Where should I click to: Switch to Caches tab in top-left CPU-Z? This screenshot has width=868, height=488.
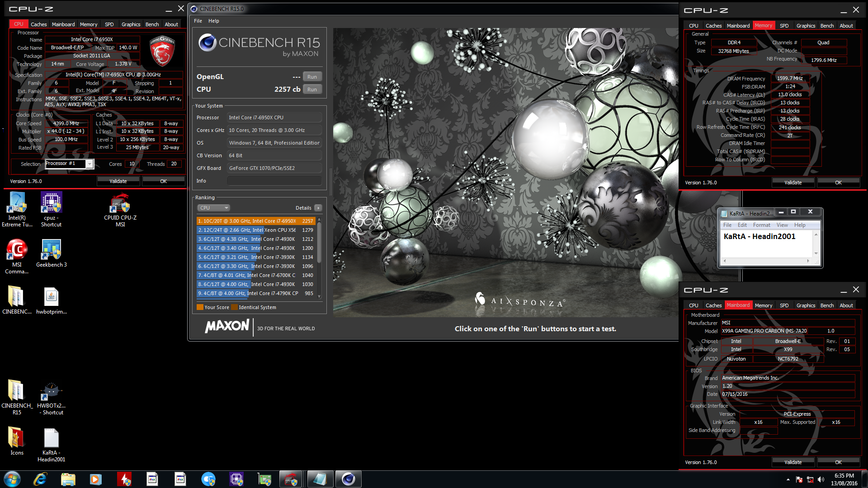click(39, 24)
